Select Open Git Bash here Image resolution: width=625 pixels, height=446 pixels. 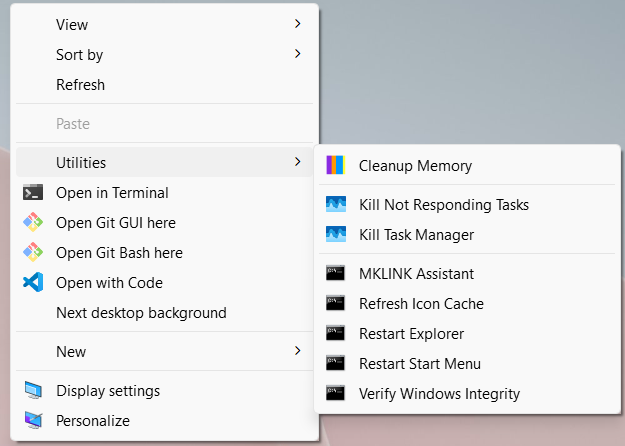[164, 252]
